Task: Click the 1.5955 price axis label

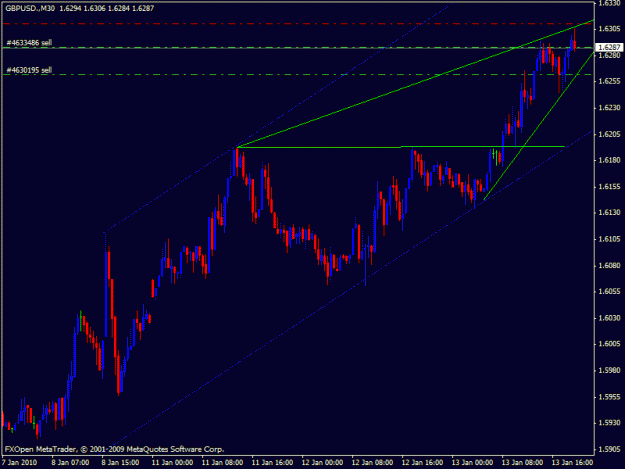Action: (609, 397)
